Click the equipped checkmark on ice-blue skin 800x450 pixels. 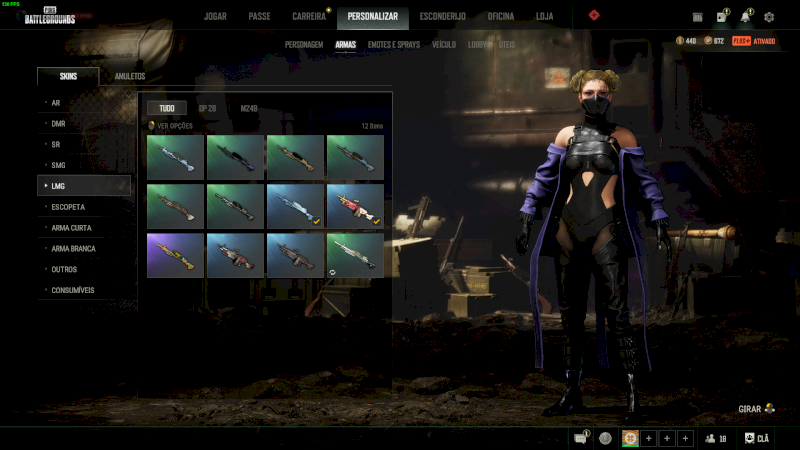(316, 221)
